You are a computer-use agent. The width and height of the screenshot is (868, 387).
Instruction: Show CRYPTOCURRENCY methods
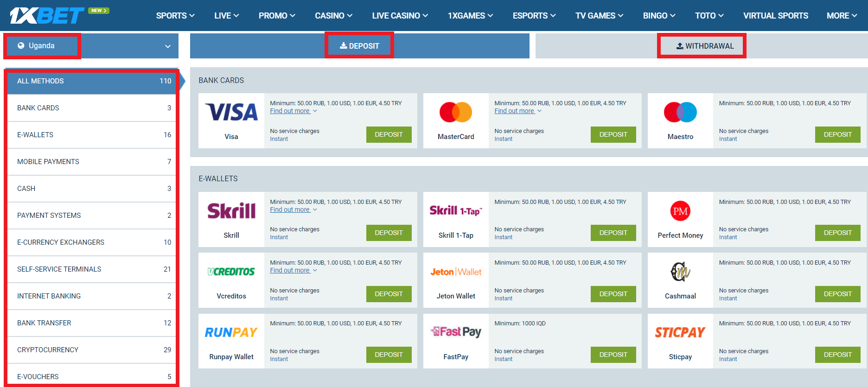click(x=92, y=350)
